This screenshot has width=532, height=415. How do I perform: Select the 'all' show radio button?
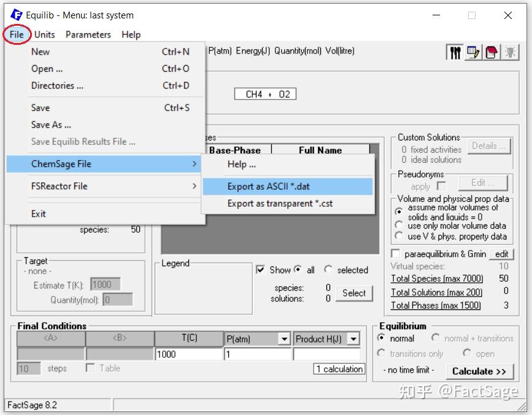pyautogui.click(x=298, y=270)
